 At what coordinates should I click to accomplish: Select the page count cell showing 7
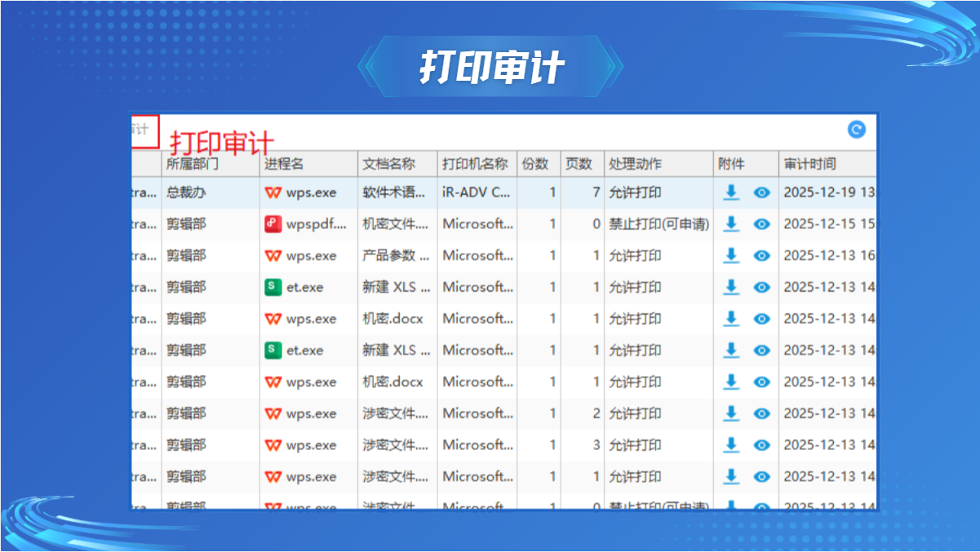pyautogui.click(x=582, y=192)
